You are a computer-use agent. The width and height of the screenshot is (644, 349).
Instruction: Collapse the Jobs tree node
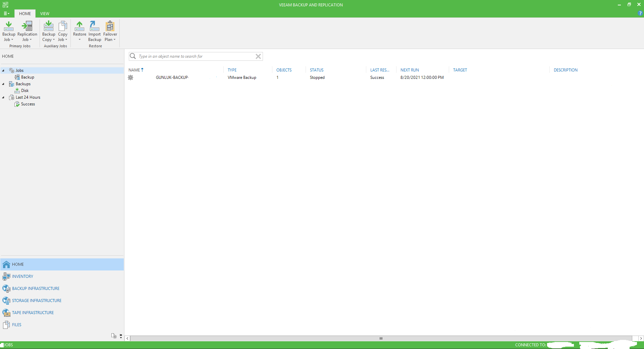tap(3, 70)
